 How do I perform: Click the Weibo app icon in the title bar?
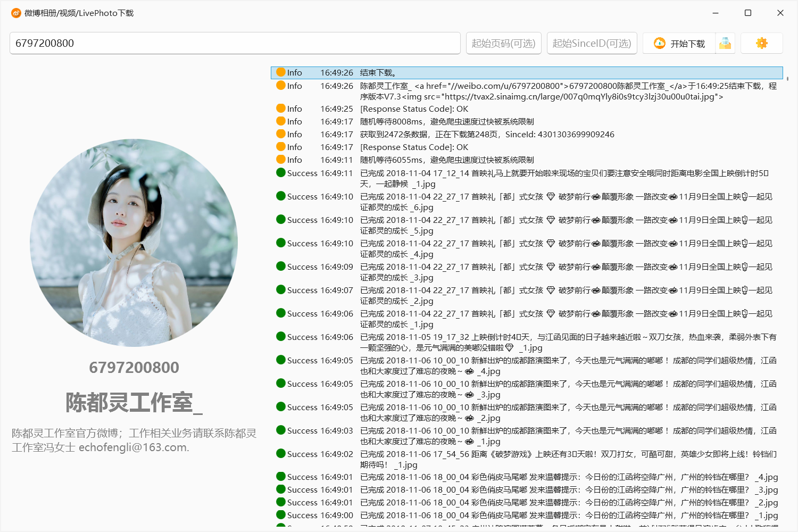pos(16,13)
